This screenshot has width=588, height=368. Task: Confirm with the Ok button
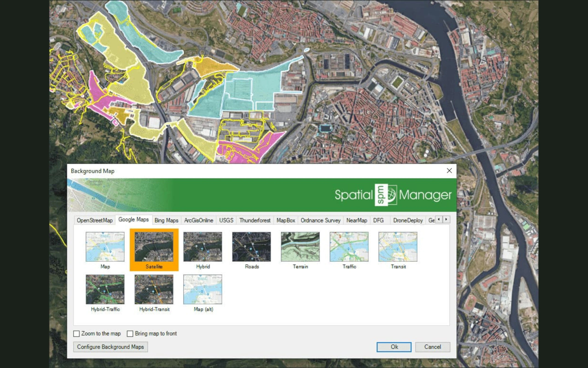(394, 347)
